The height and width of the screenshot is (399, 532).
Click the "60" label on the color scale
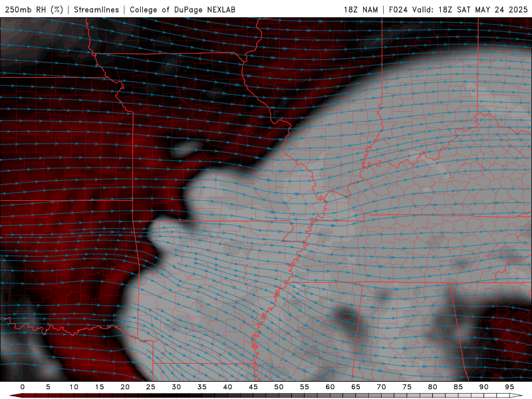pos(330,387)
